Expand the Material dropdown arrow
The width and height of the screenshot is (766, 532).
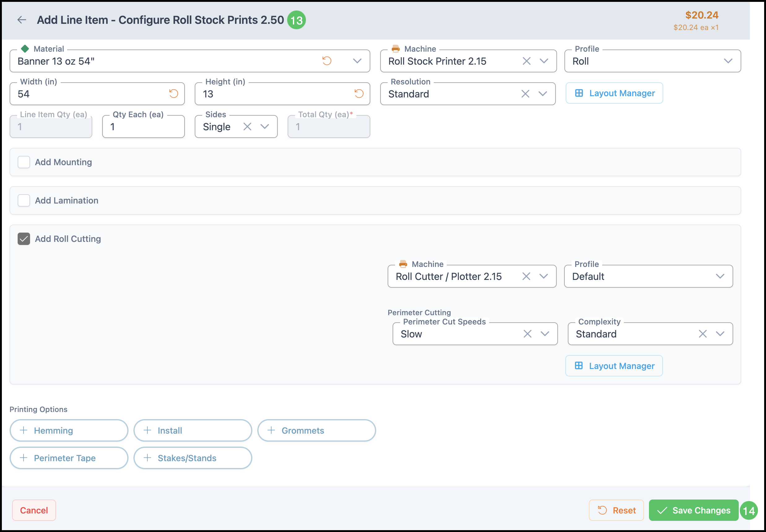[x=357, y=61]
